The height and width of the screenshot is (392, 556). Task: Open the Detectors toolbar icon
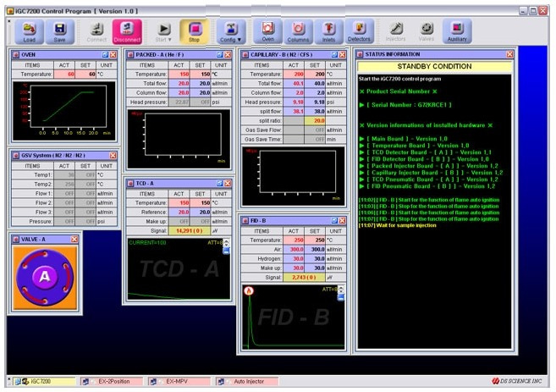coord(359,31)
